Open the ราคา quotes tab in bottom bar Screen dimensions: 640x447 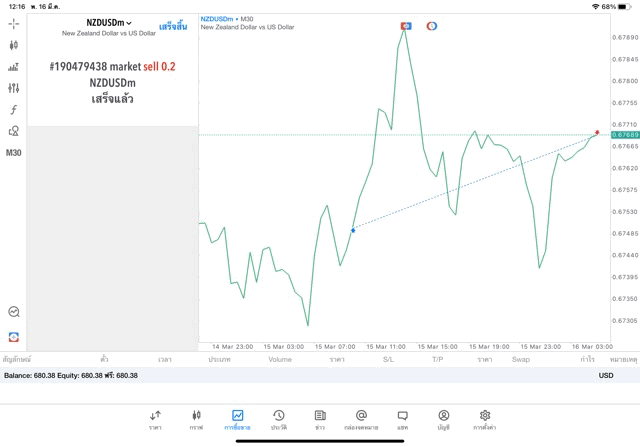tap(155, 420)
